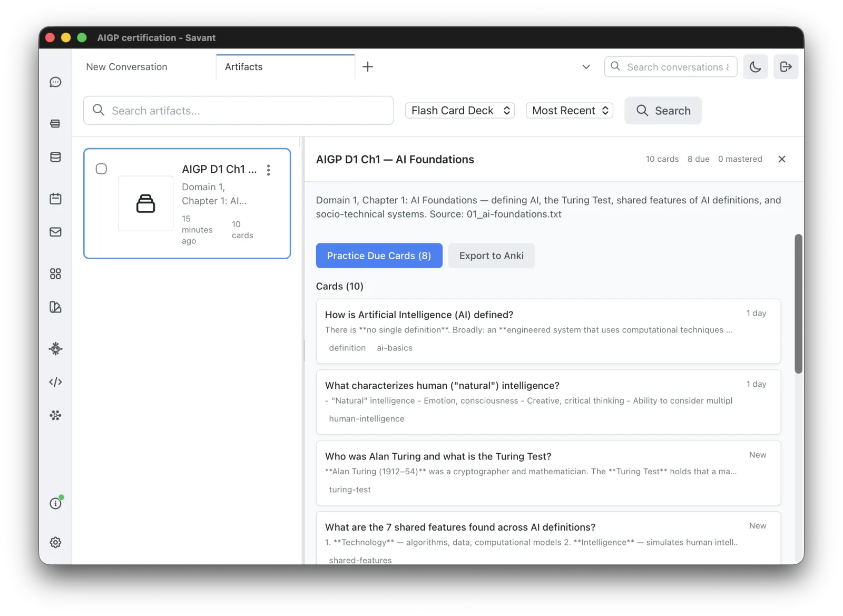Click the sign-out arrow icon

pyautogui.click(x=786, y=67)
